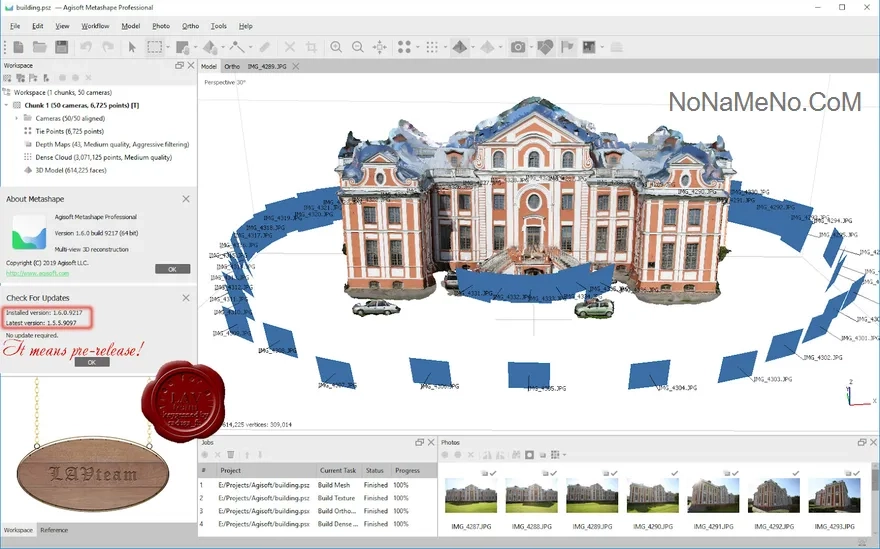This screenshot has height=549, width=880.
Task: Select the arrow Navigation tool
Action: point(132,47)
